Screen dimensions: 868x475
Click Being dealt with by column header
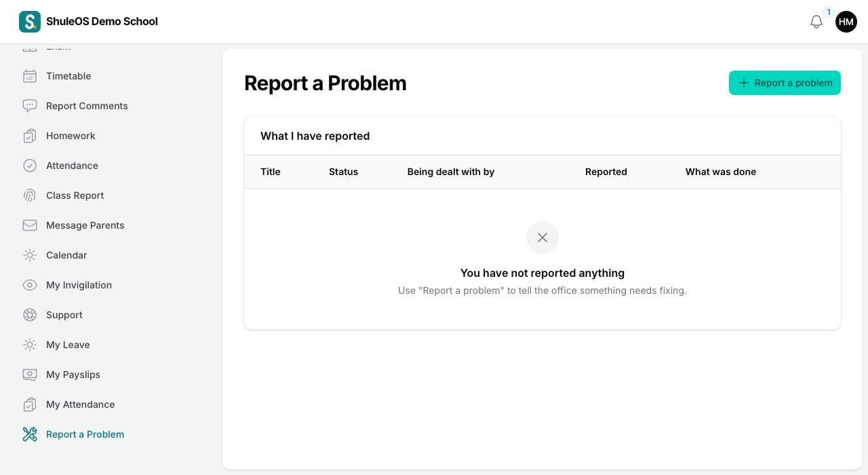click(x=451, y=172)
